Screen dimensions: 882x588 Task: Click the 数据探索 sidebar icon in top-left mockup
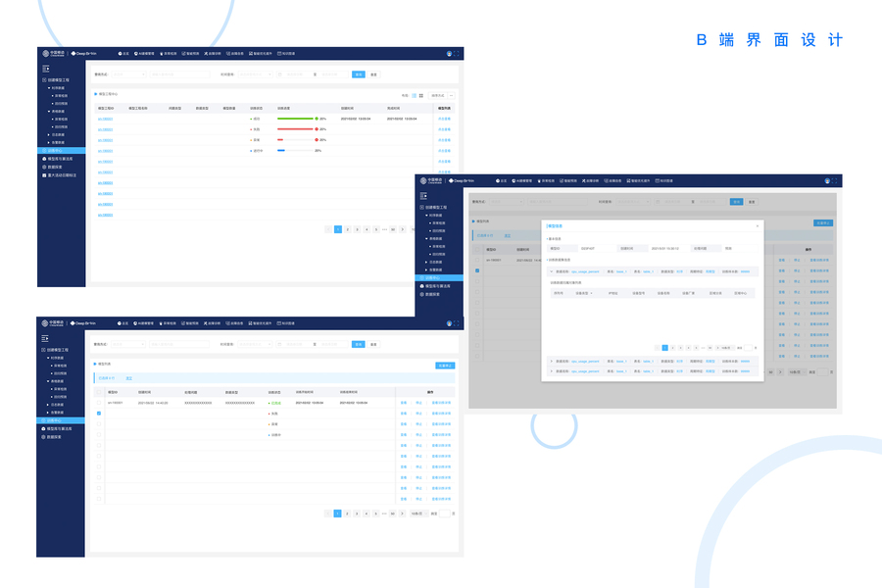point(44,168)
